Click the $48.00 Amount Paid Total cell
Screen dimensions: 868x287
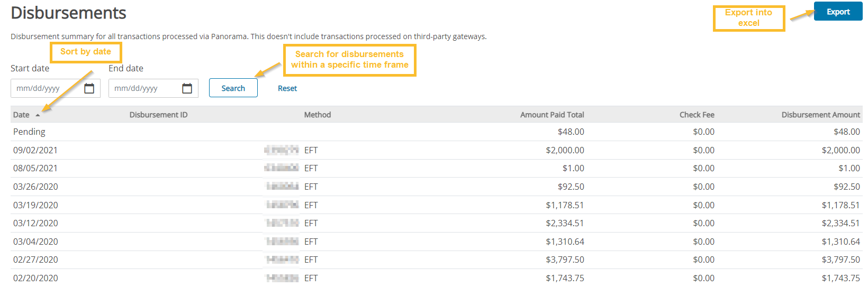click(571, 132)
